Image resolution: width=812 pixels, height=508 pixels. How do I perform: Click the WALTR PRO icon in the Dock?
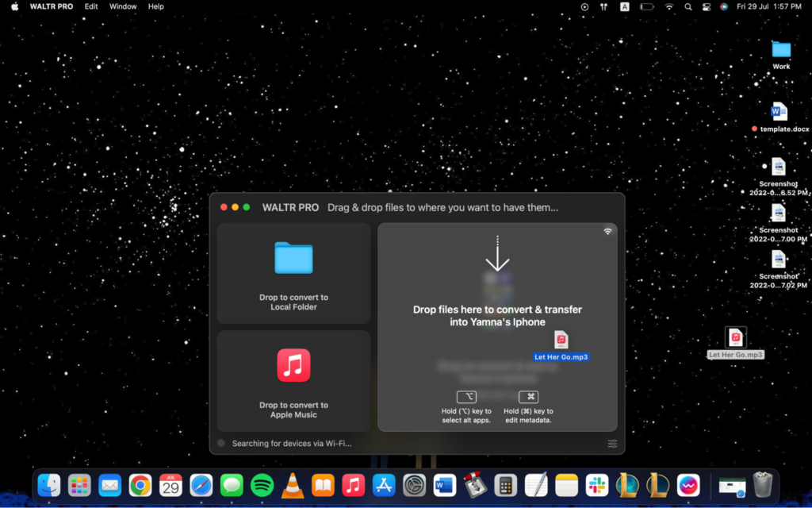pos(688,486)
